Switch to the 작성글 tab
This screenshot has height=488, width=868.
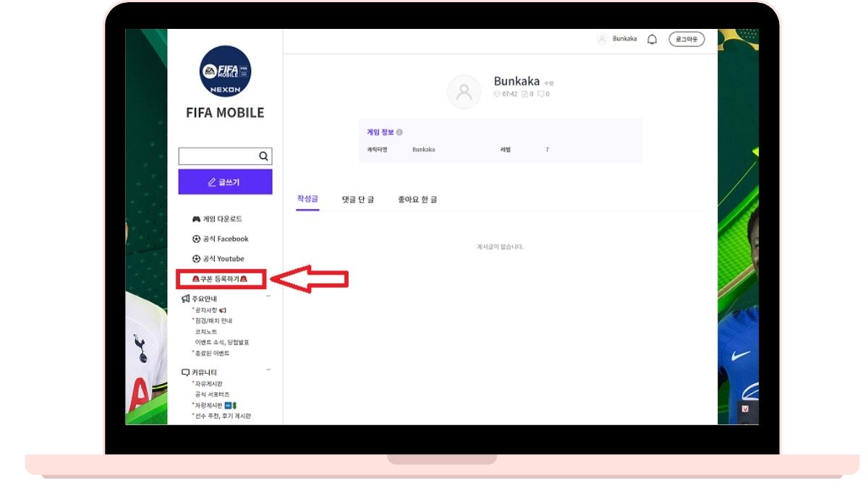coord(307,199)
